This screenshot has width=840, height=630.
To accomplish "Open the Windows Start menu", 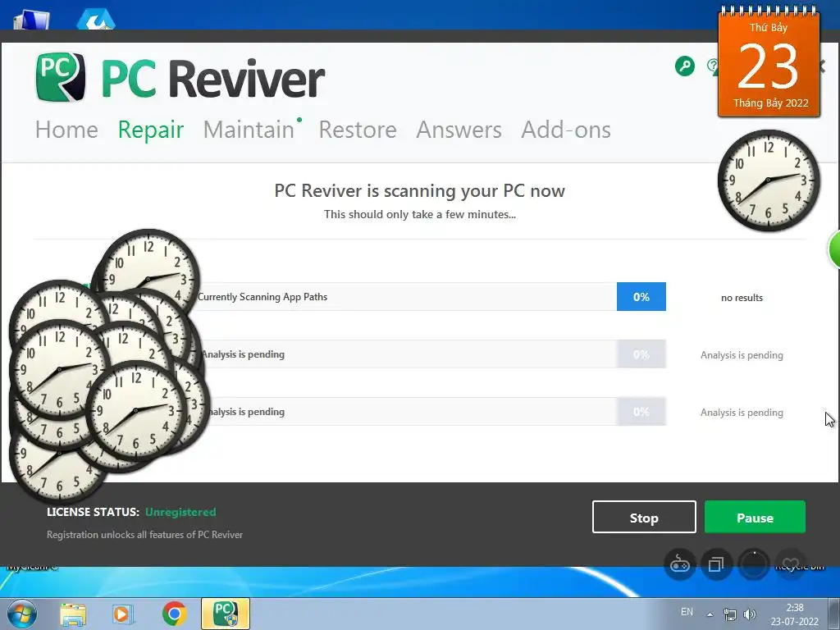I will (x=22, y=614).
